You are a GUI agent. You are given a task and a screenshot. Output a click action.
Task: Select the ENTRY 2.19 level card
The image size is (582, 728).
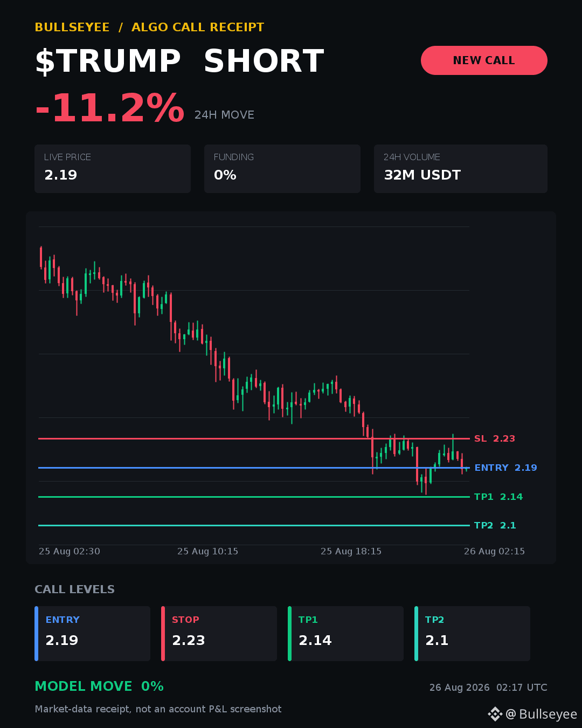[x=92, y=634]
